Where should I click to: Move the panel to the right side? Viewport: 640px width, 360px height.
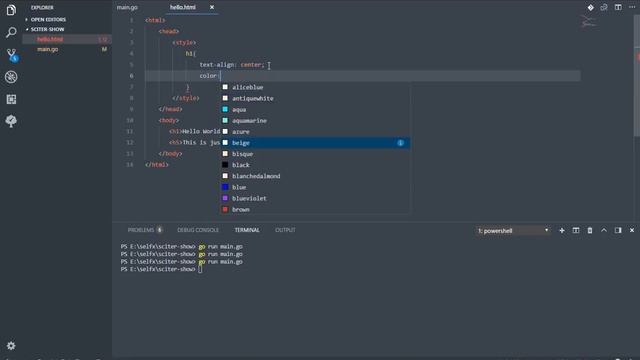(x=618, y=231)
